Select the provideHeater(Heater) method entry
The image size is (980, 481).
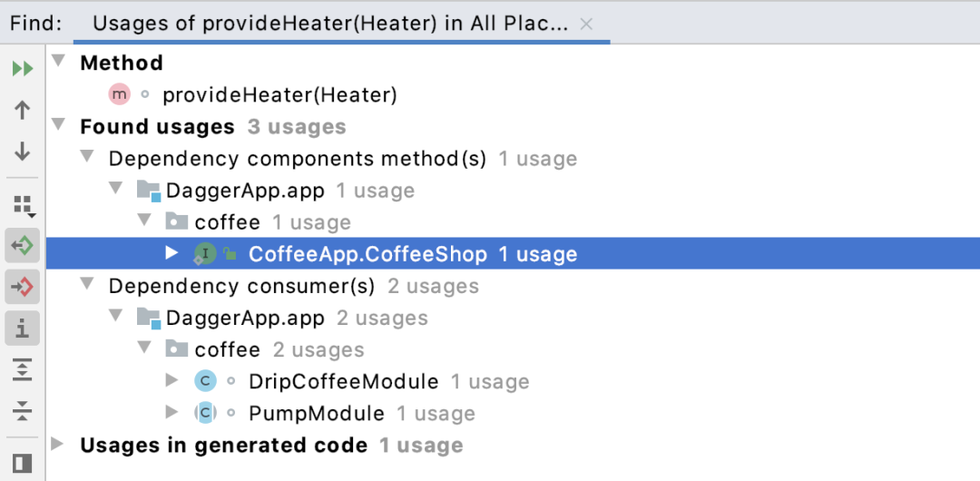279,94
